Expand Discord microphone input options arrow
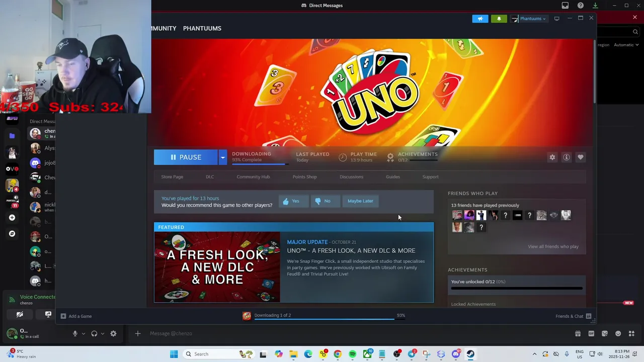Image resolution: width=644 pixels, height=362 pixels. (x=84, y=333)
